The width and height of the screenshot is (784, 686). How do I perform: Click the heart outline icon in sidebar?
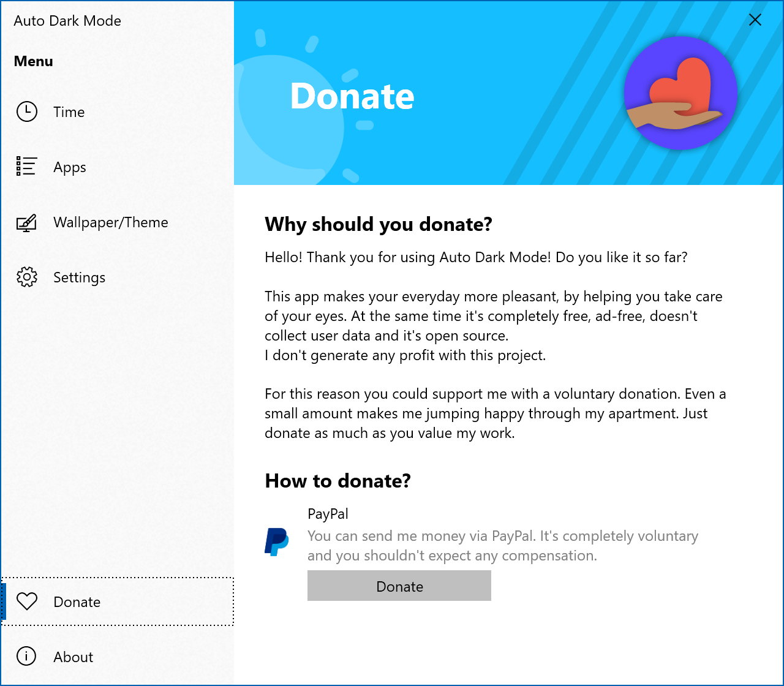[x=27, y=601]
